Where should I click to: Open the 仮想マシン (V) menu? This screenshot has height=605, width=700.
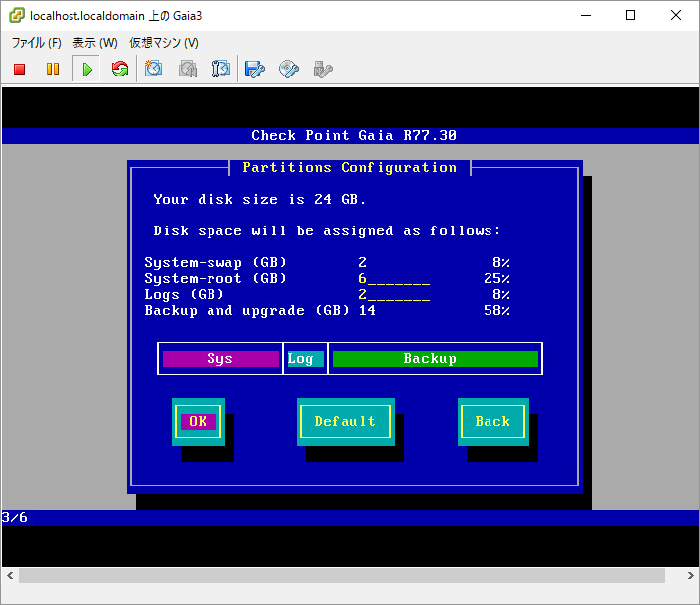[x=164, y=43]
